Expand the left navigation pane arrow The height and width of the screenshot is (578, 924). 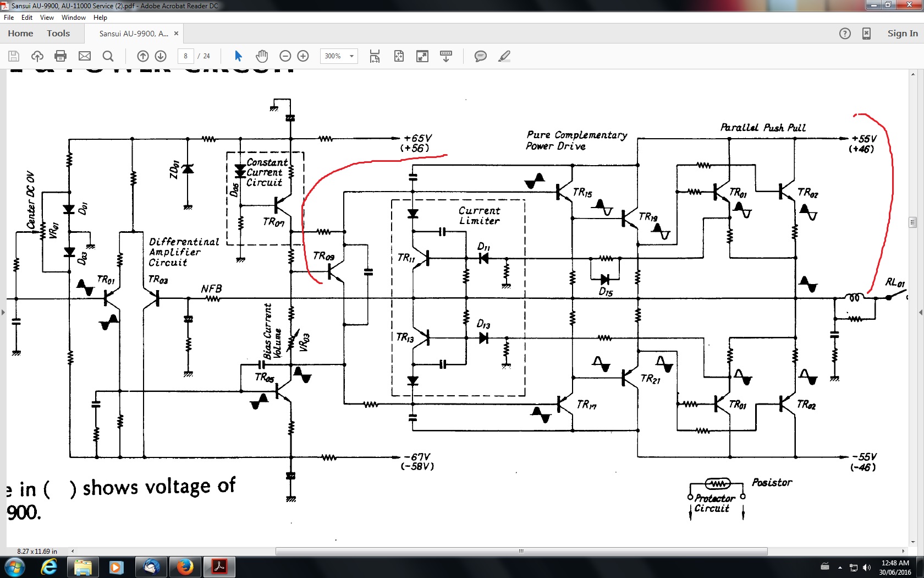pyautogui.click(x=3, y=312)
